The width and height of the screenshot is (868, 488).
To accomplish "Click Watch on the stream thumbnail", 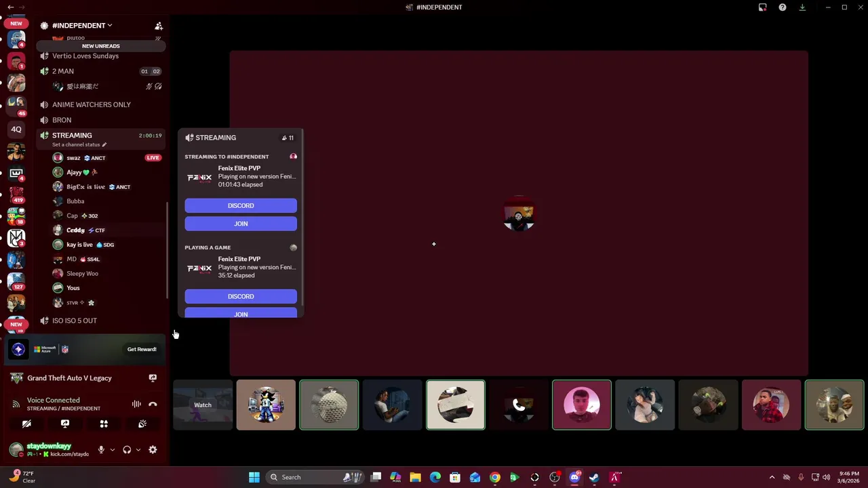I will tap(203, 405).
